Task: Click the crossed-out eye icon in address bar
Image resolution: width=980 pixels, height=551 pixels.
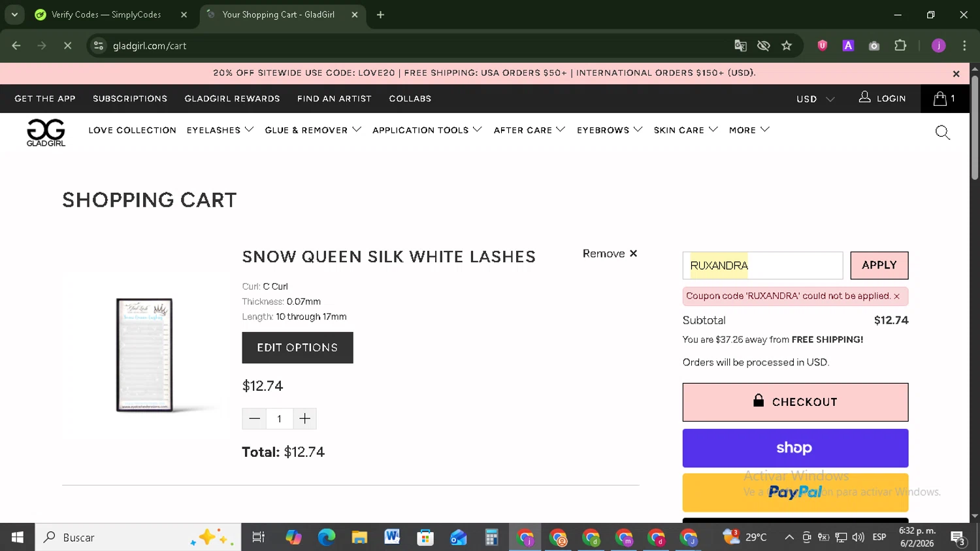Action: point(763,46)
